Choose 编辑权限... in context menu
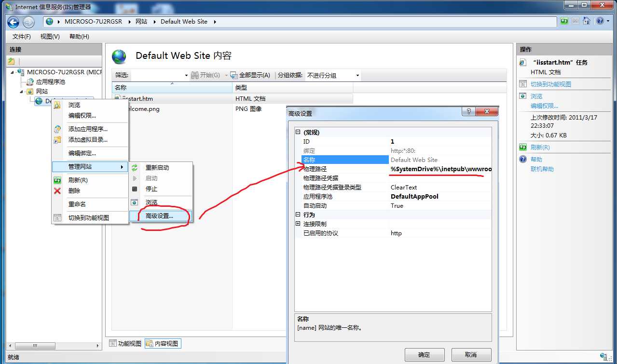 pyautogui.click(x=90, y=116)
